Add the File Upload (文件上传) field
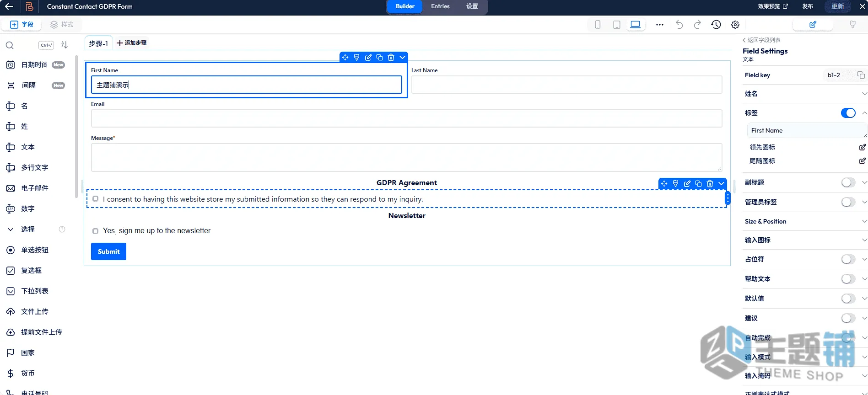 [x=34, y=312]
